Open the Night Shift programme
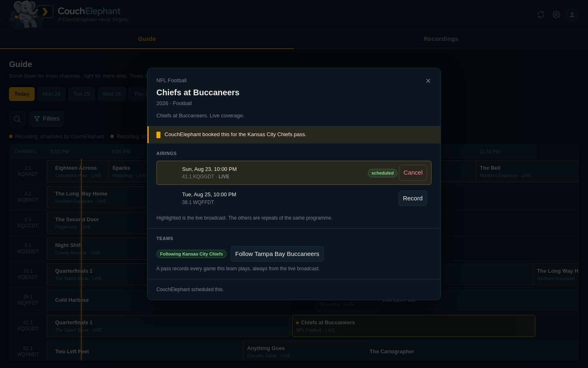The height and width of the screenshot is (368, 588). (x=97, y=249)
